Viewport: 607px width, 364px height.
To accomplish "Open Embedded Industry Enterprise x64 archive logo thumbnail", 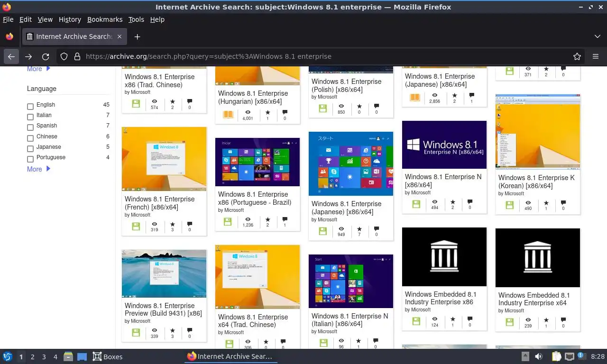I will coord(538,258).
